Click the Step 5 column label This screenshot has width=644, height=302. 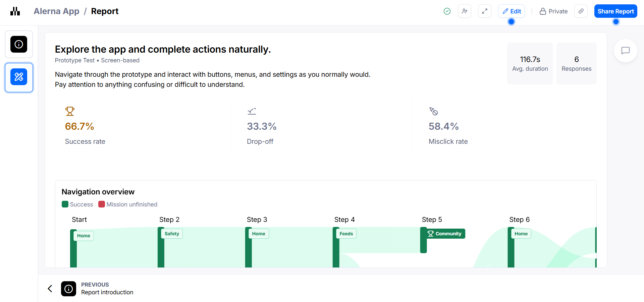pos(432,220)
